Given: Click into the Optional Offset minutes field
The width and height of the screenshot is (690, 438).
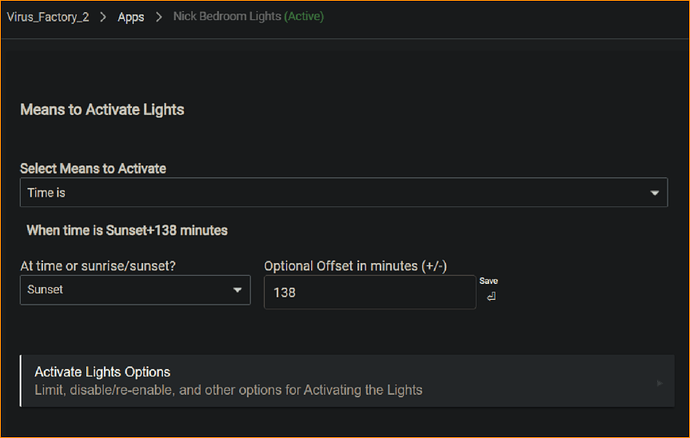Looking at the screenshot, I should 369,293.
